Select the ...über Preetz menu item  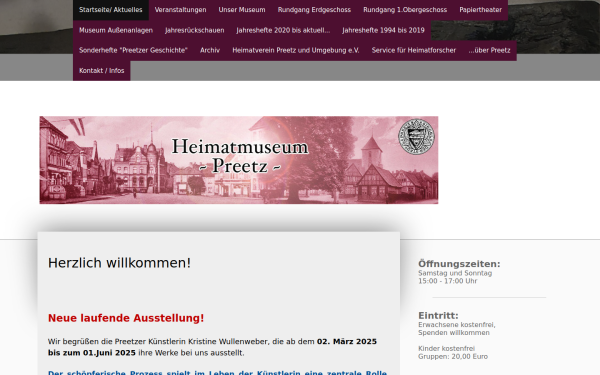click(x=489, y=51)
